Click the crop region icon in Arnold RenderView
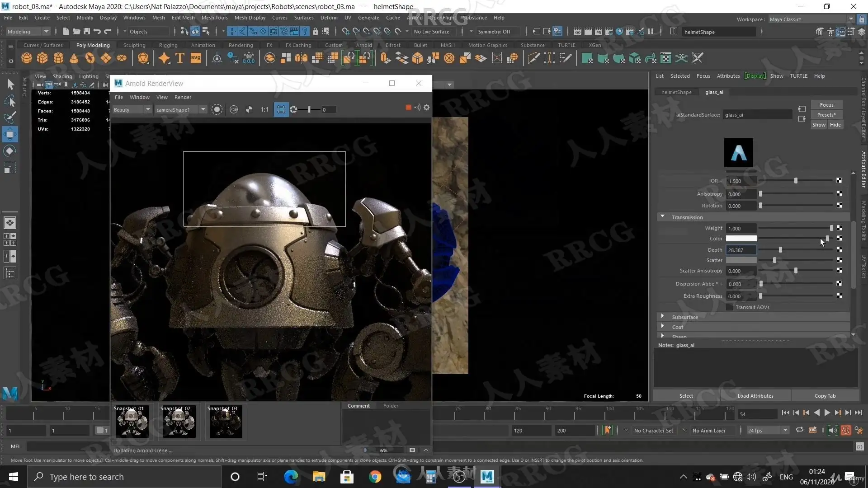The height and width of the screenshot is (488, 868). [281, 109]
